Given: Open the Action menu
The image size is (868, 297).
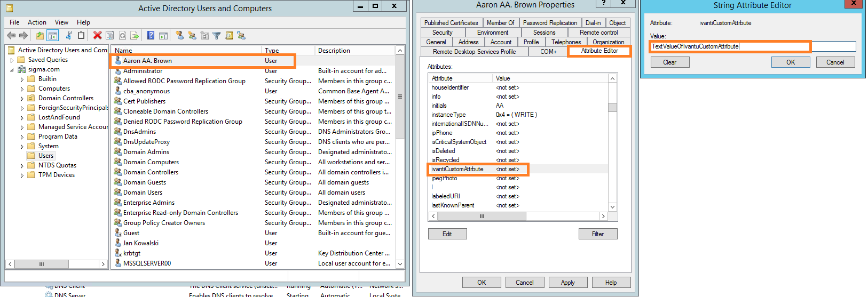Looking at the screenshot, I should click(37, 22).
